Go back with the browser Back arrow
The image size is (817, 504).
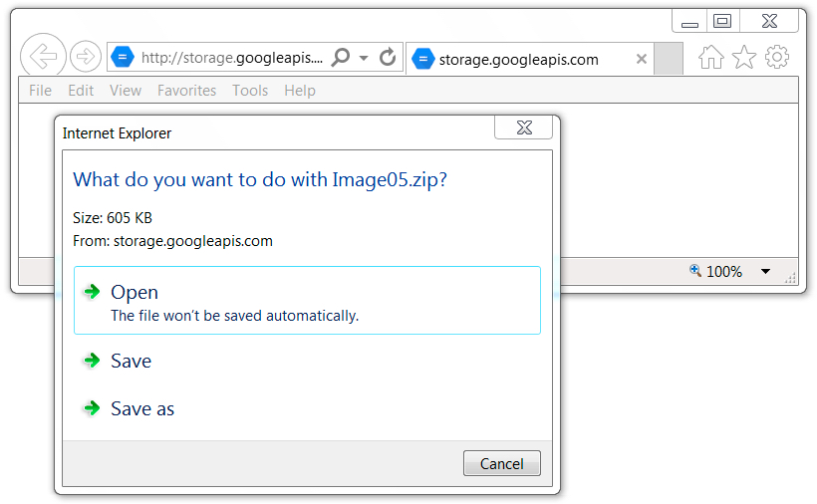(43, 55)
